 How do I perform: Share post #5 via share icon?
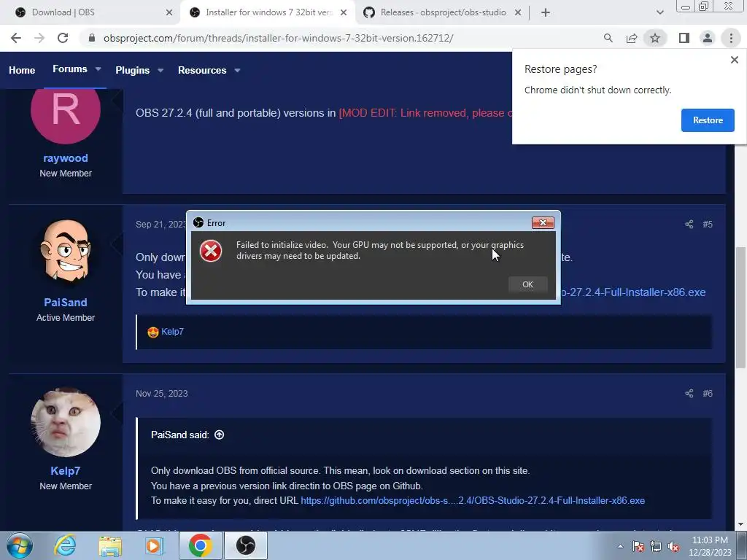(x=689, y=225)
